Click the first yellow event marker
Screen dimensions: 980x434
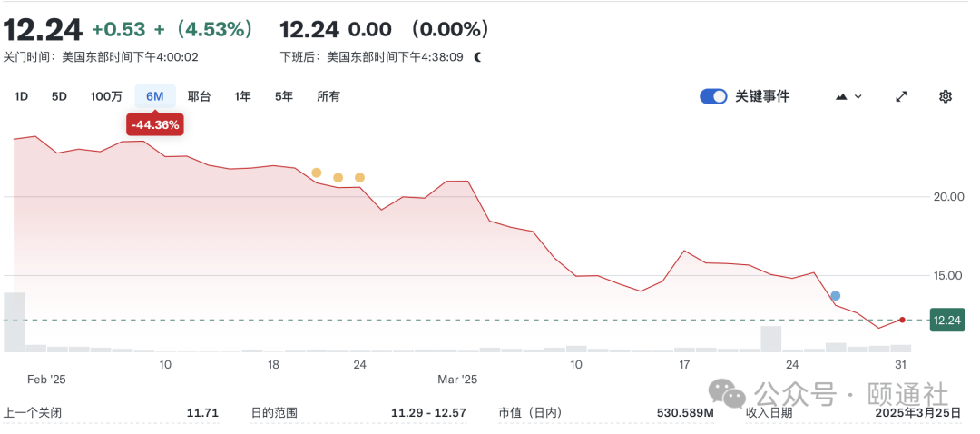coord(317,173)
